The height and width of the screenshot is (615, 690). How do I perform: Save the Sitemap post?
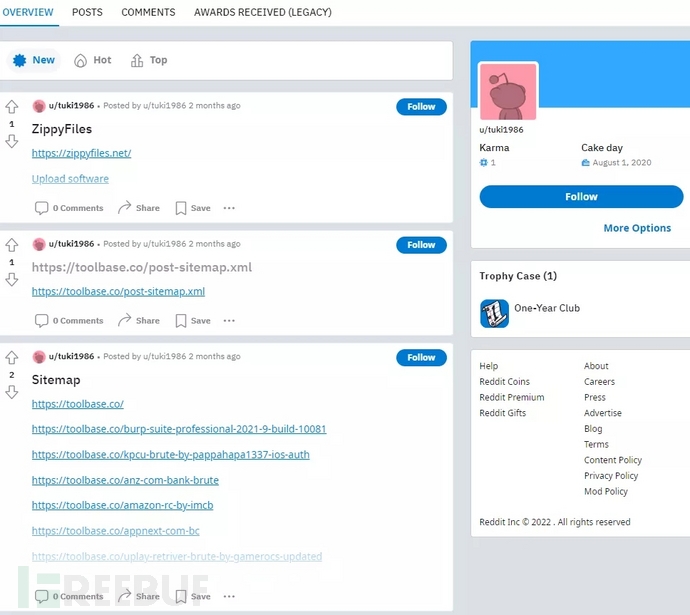[x=193, y=597]
